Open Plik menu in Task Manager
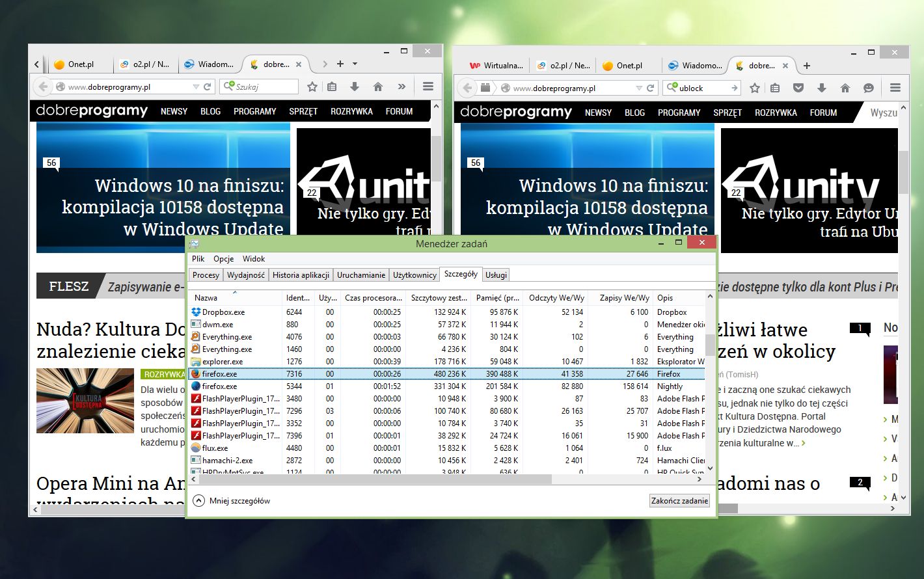 [x=198, y=259]
